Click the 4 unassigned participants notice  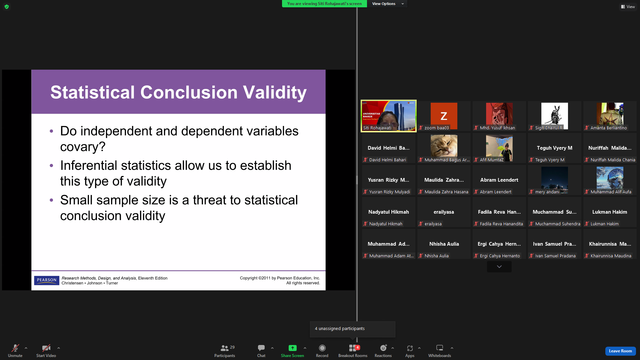(353, 329)
